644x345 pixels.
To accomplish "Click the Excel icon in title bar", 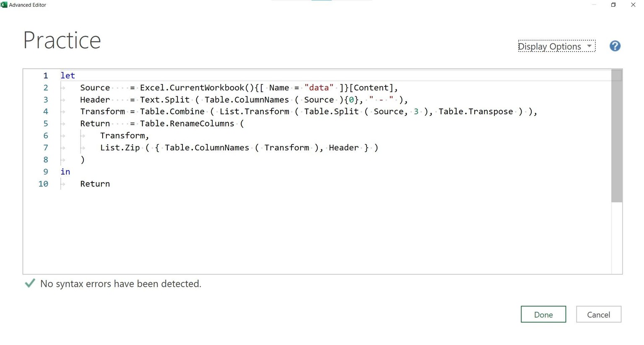I will click(4, 5).
